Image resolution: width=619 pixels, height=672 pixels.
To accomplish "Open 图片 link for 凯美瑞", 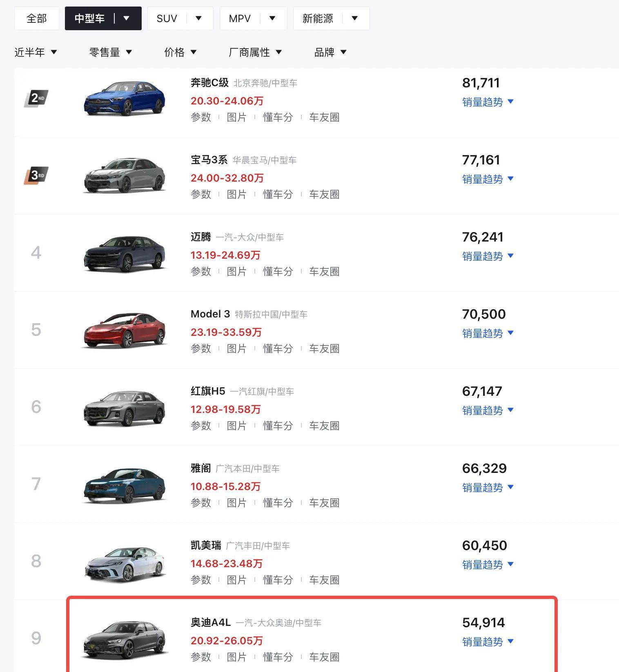I will (237, 580).
